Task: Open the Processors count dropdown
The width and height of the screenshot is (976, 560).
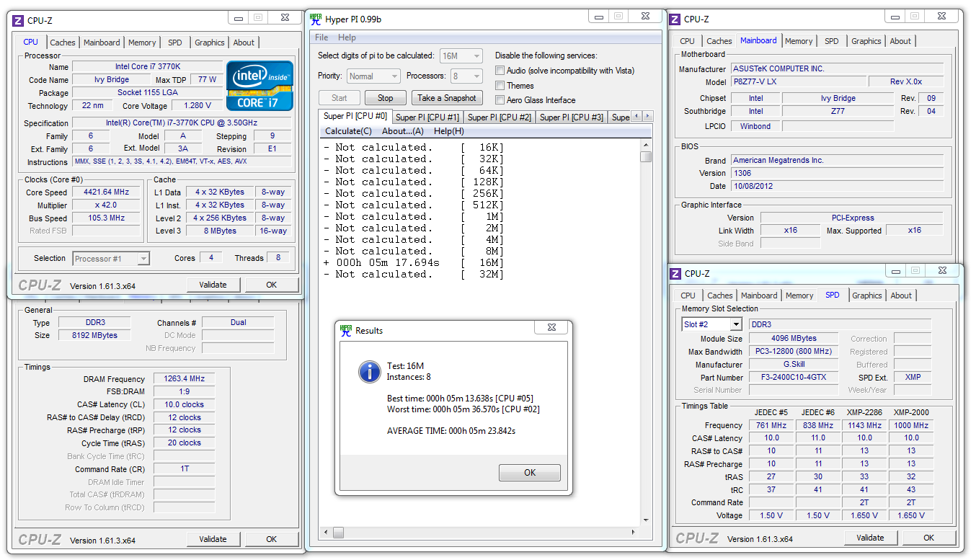Action: [466, 76]
